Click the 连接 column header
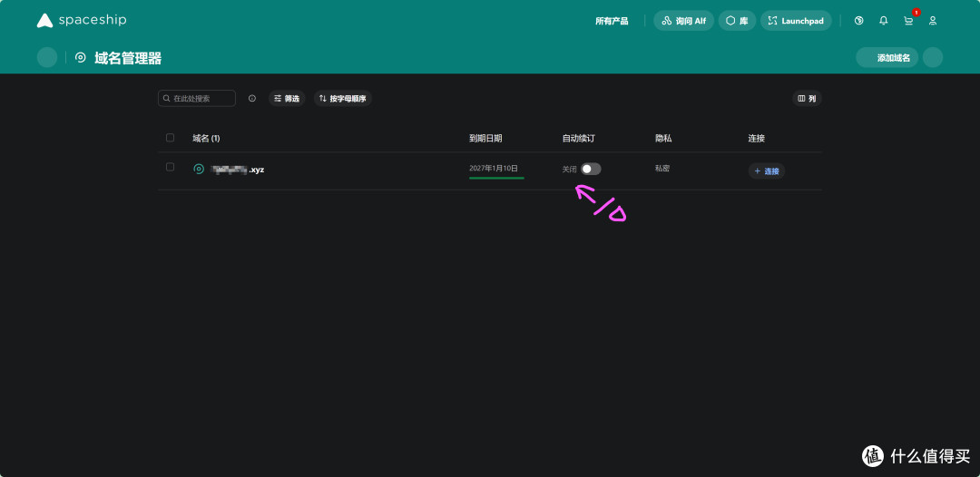 [756, 138]
